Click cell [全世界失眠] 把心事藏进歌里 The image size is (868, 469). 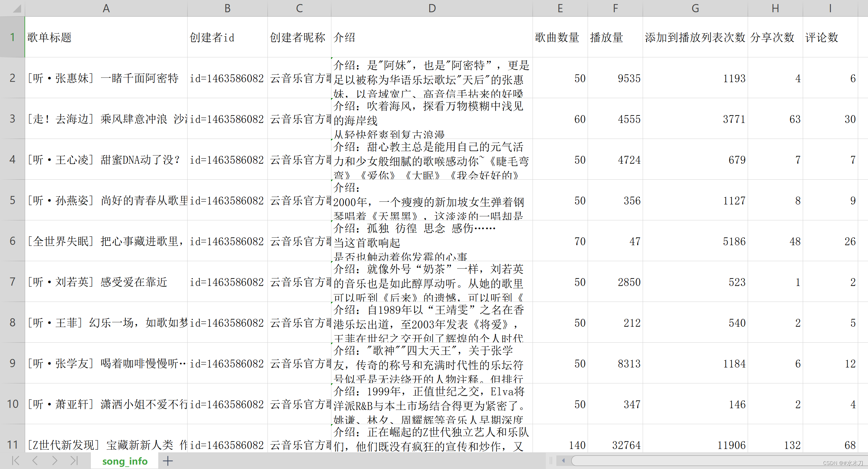pyautogui.click(x=106, y=241)
